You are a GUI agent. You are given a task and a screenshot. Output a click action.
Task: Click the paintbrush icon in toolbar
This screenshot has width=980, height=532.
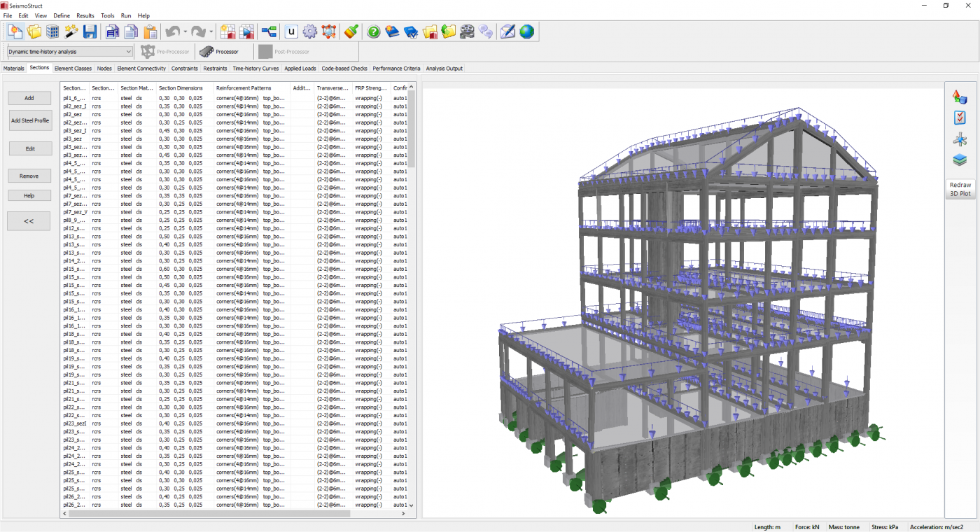[x=351, y=31]
